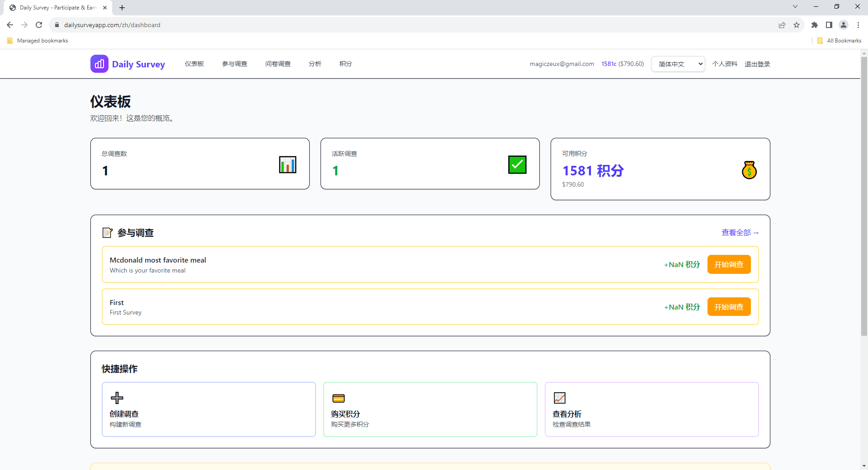
Task: Click the chart icon for 查看分析
Action: [x=560, y=398]
